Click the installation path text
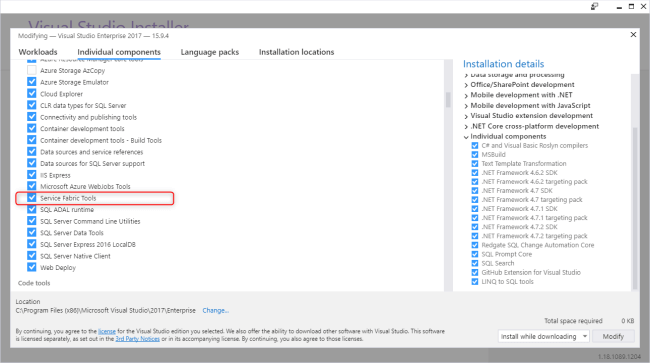This screenshot has width=650, height=363. tap(105, 310)
